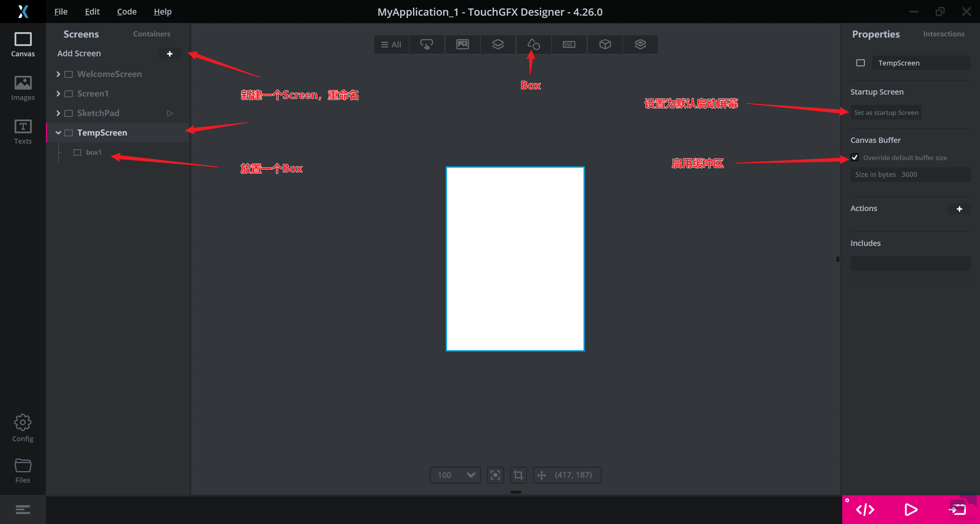The image size is (980, 524).
Task: Open the Images sidebar panel
Action: click(x=23, y=88)
